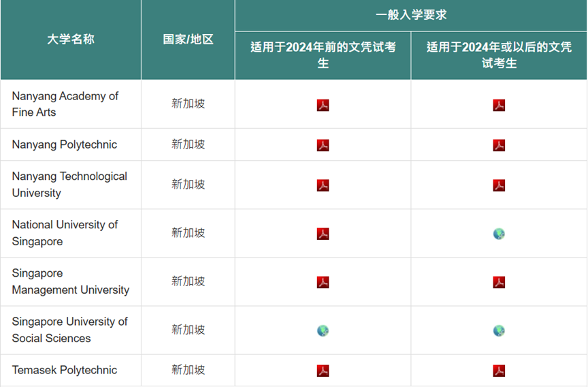The image size is (588, 387).
Task: Open Nanyang Polytechnic 2024-or-later PDF icon
Action: [499, 145]
